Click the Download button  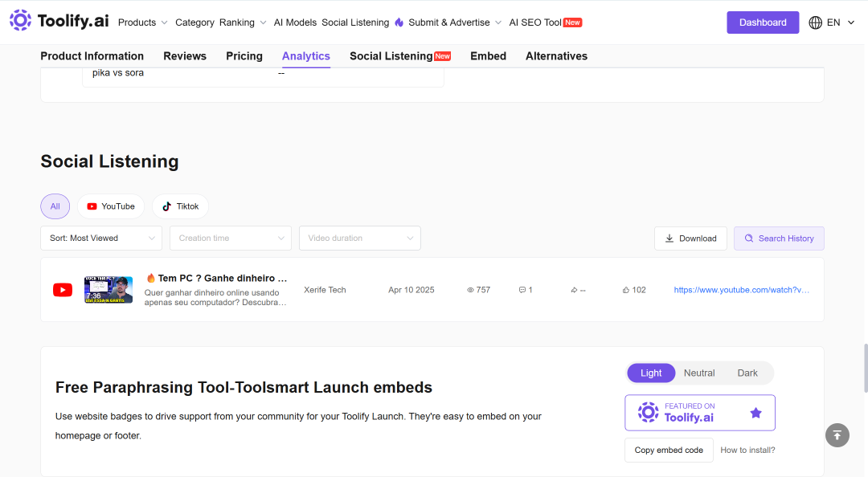tap(690, 238)
